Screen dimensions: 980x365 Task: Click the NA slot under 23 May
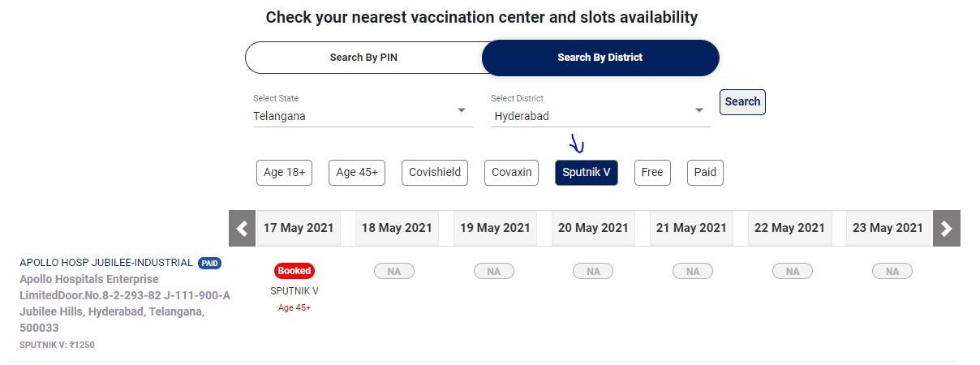coord(892,271)
